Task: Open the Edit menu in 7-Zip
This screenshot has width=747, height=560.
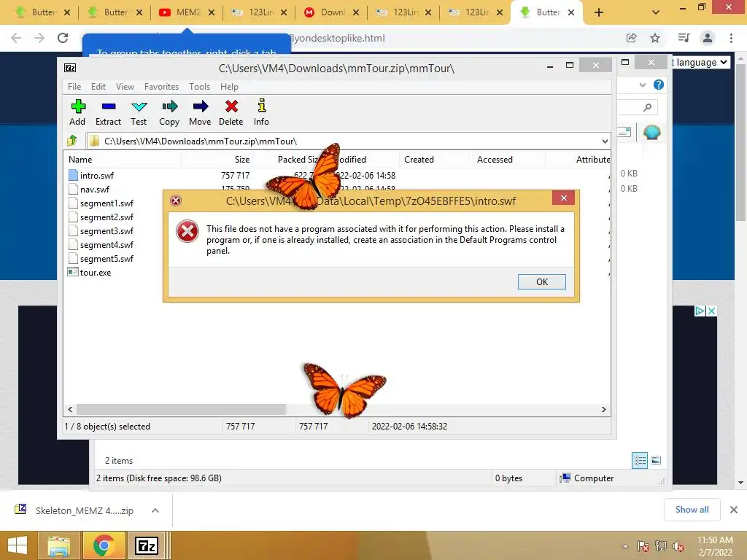Action: click(98, 87)
